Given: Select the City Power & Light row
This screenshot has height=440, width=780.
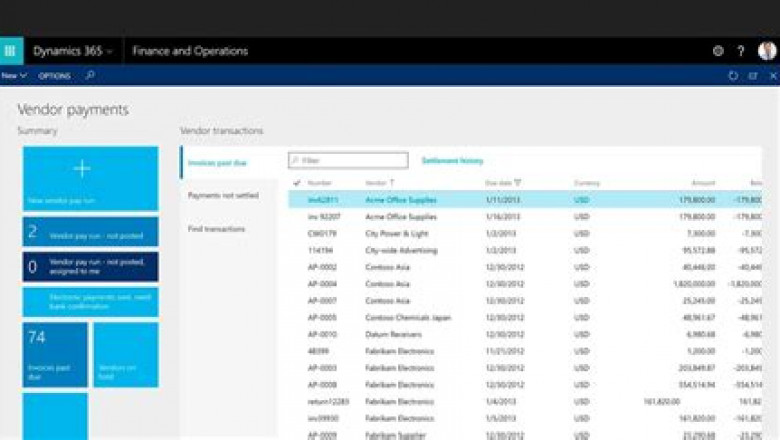Looking at the screenshot, I should (x=400, y=233).
